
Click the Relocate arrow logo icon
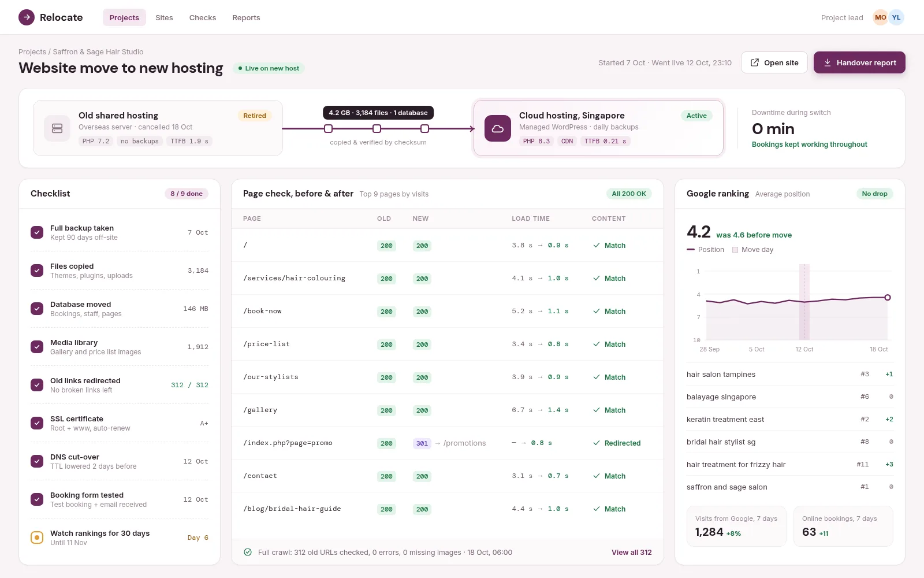[x=27, y=17]
